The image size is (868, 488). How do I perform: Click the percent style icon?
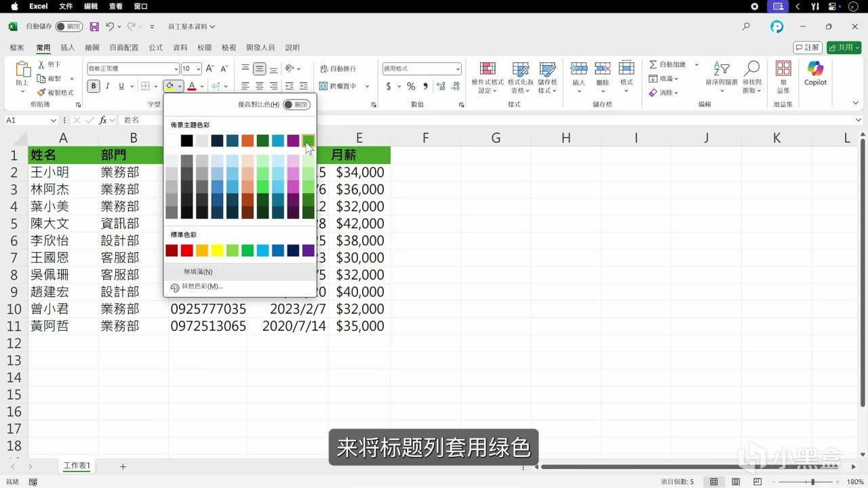point(411,86)
